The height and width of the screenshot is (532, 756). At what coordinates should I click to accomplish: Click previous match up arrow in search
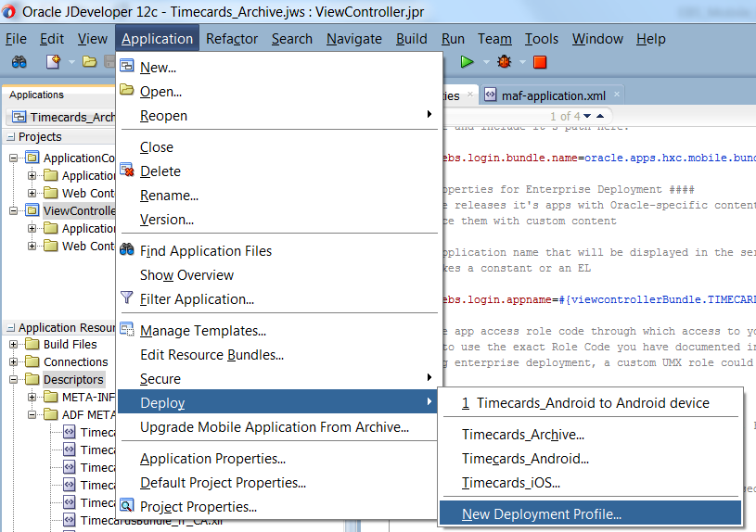point(600,116)
